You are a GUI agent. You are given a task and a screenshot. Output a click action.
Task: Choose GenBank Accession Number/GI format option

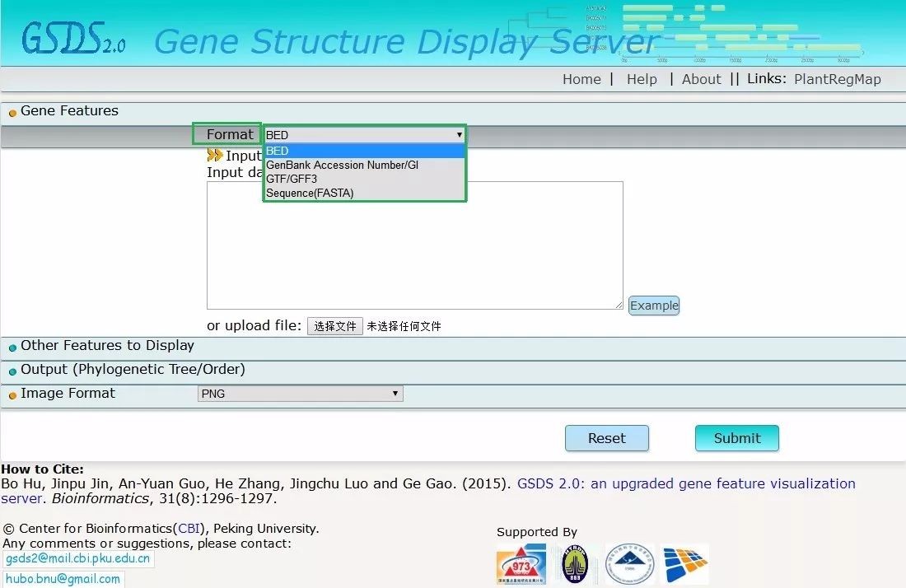pyautogui.click(x=342, y=165)
